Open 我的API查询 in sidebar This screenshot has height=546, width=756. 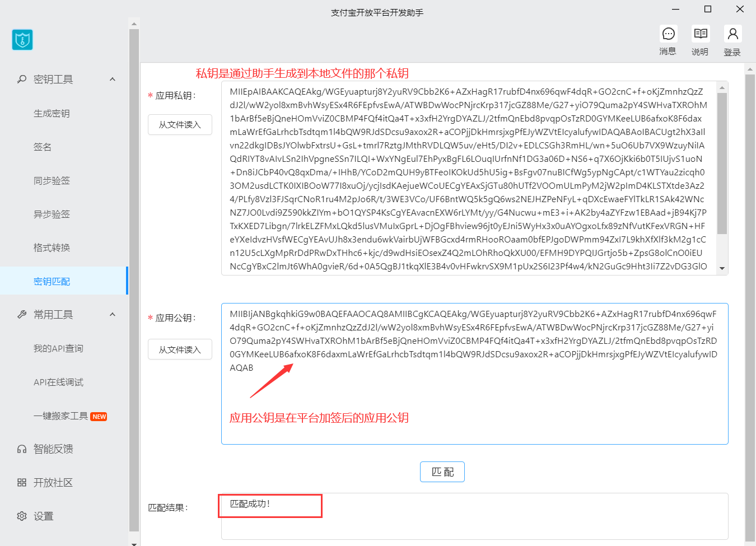click(58, 348)
